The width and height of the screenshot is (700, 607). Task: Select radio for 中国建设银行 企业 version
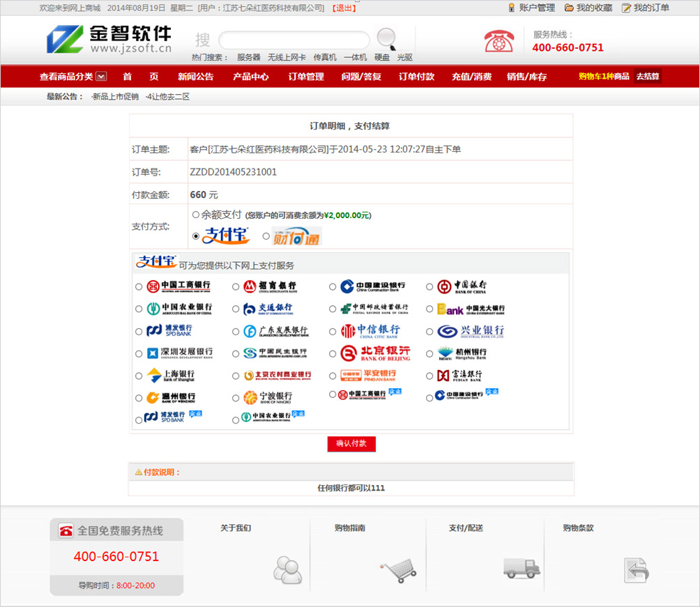pos(429,398)
